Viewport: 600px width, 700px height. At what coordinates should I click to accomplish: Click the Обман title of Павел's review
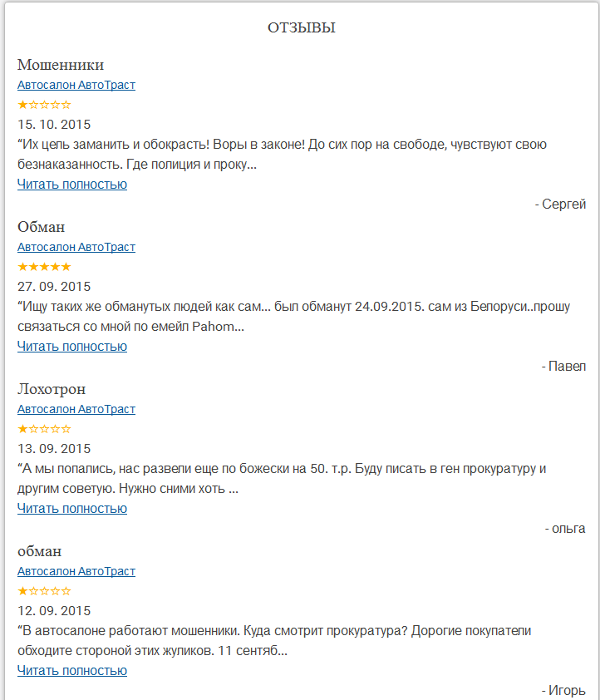42,227
